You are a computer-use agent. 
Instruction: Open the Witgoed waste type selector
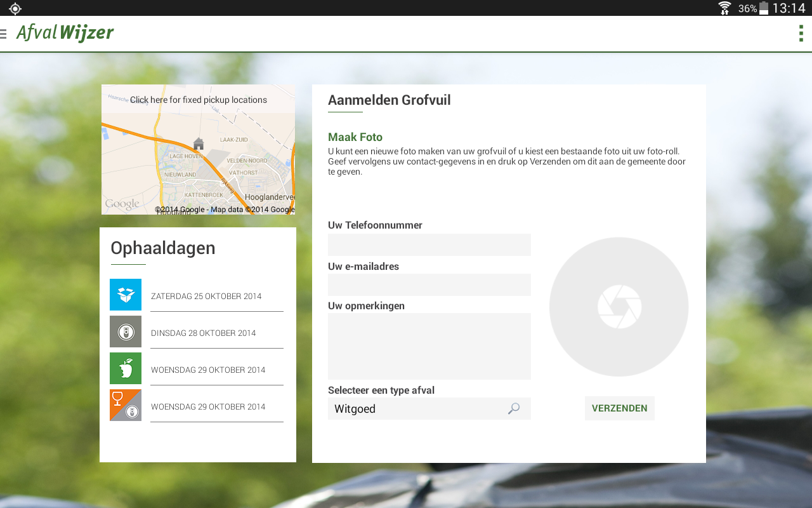pos(429,408)
